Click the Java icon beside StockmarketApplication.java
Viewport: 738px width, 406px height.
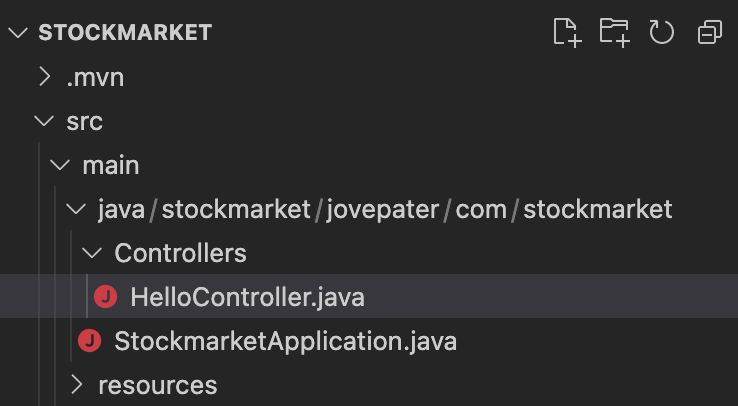[89, 341]
